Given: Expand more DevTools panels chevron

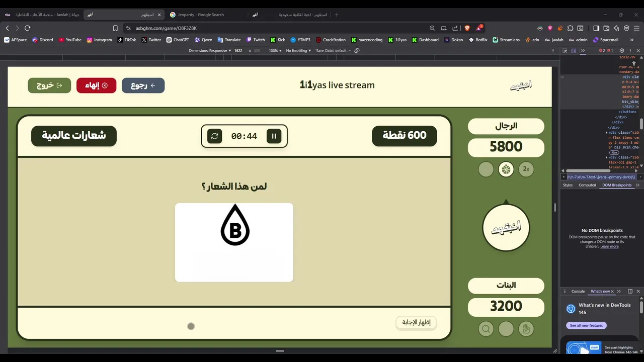Looking at the screenshot, I should pyautogui.click(x=583, y=51).
